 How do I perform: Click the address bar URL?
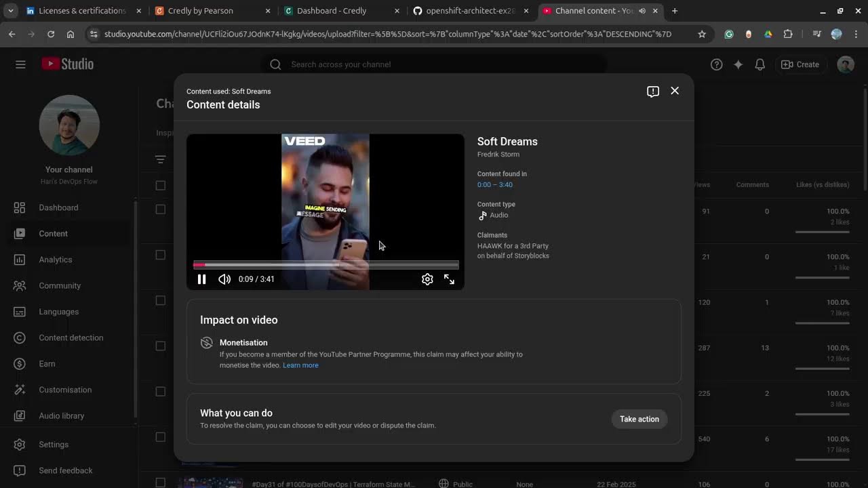pyautogui.click(x=388, y=34)
